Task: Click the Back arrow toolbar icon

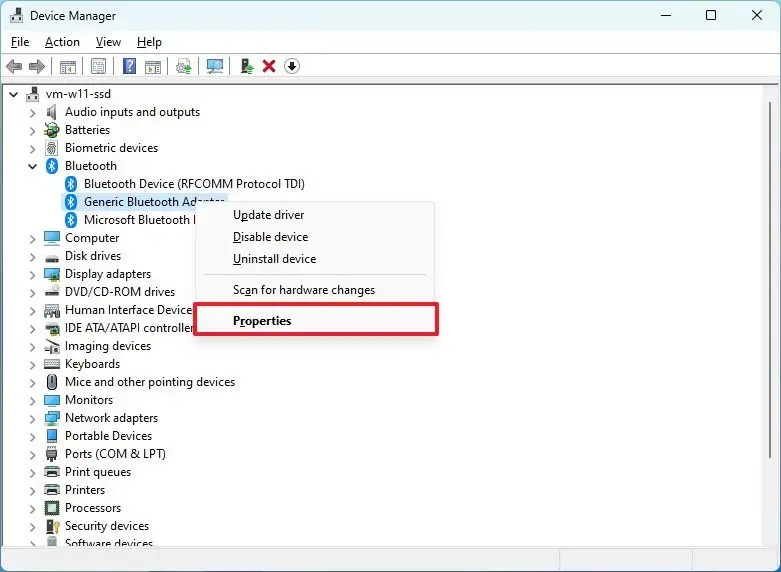Action: pos(14,66)
